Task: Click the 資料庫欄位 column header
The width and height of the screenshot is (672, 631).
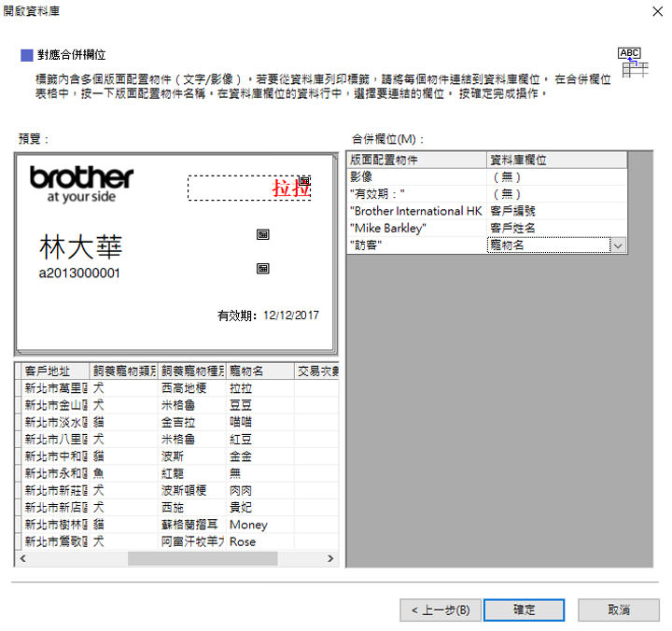Action: tap(556, 160)
